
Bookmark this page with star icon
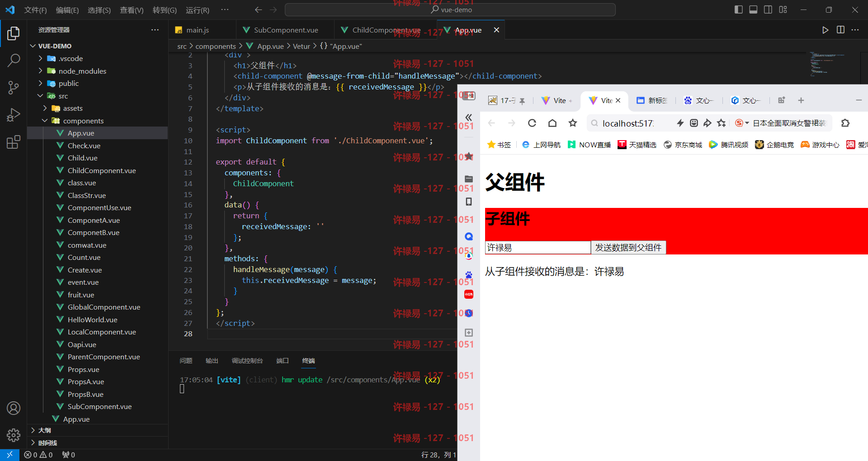[573, 123]
